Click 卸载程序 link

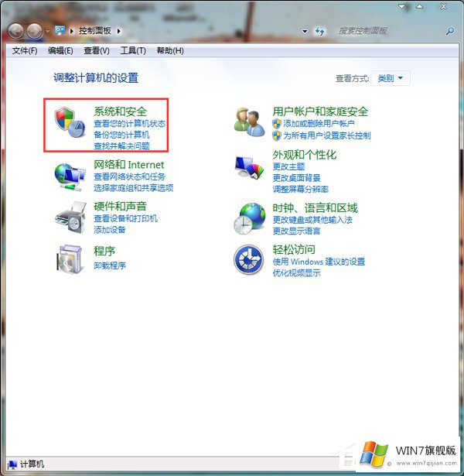110,265
